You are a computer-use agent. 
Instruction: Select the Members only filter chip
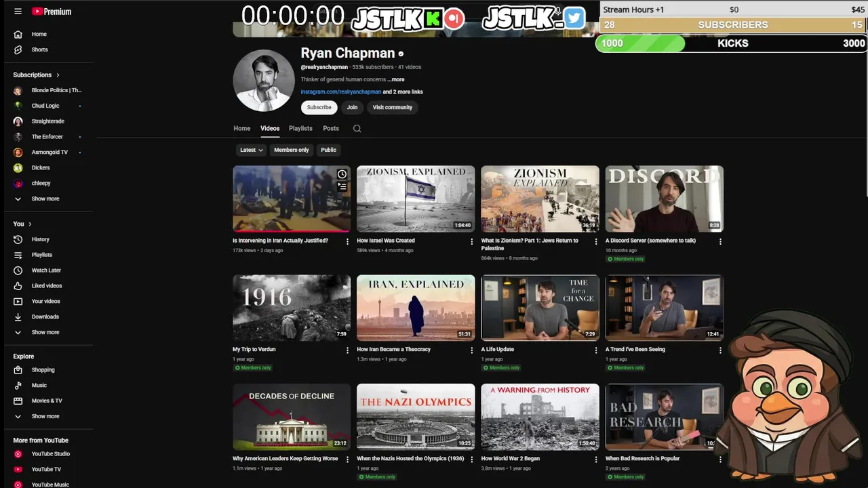click(291, 150)
